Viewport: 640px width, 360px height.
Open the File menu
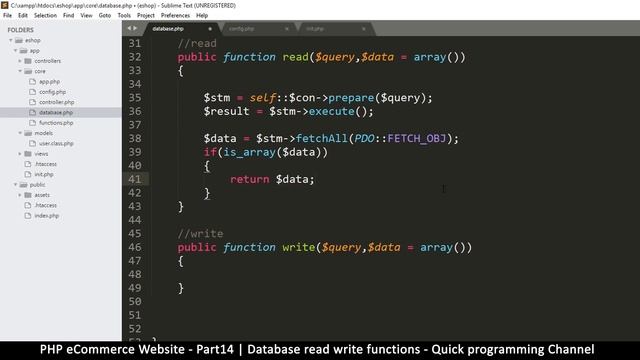(7, 16)
